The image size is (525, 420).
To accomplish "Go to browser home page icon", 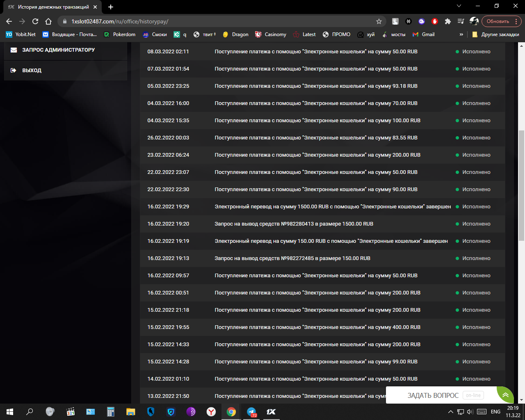I will (48, 21).
